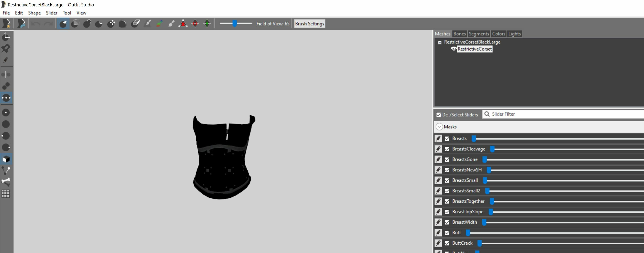This screenshot has width=644, height=253.
Task: Choose the Collapse Vertex tool
Action: [x=183, y=23]
